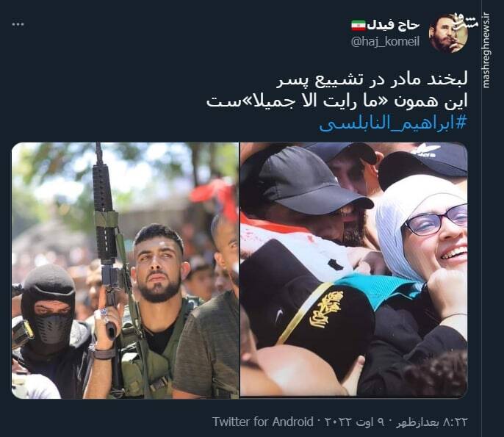
Task: Open left photo of armed man
Action: (126, 270)
